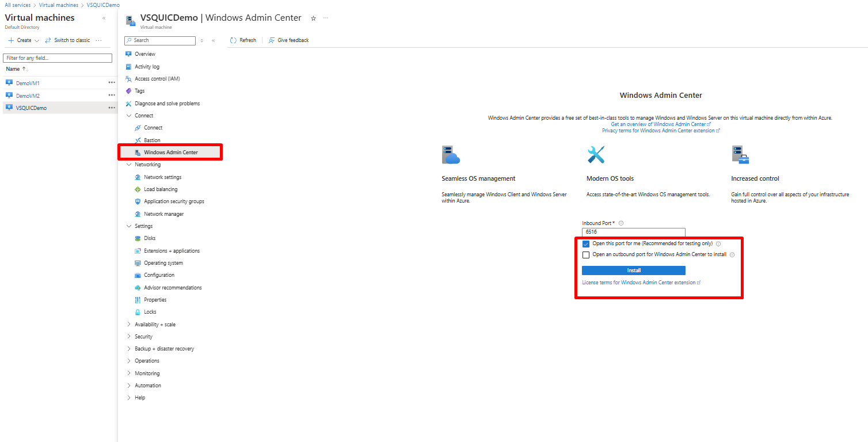Click info icon beside 'Open this port for me'
The image size is (868, 442).
(x=718, y=244)
